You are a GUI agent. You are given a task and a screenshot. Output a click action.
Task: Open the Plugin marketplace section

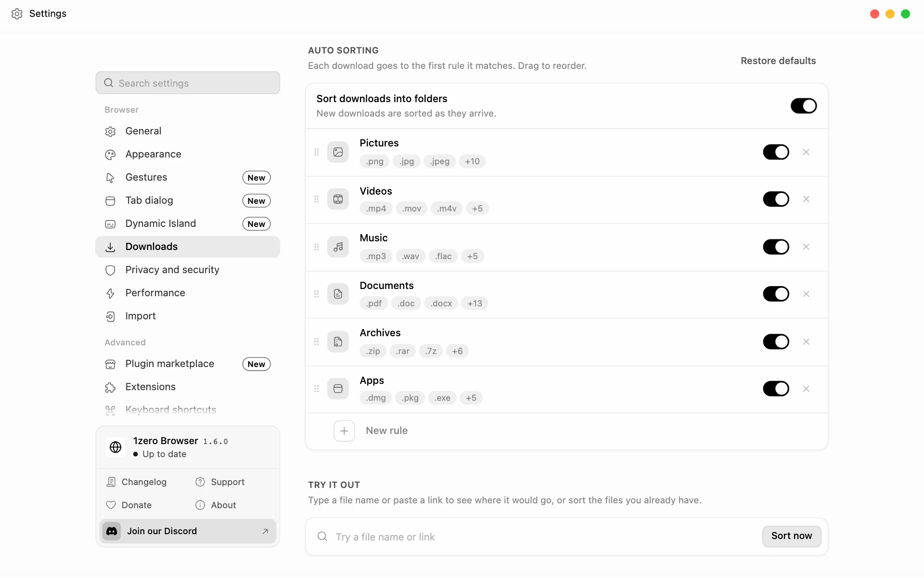pos(188,364)
